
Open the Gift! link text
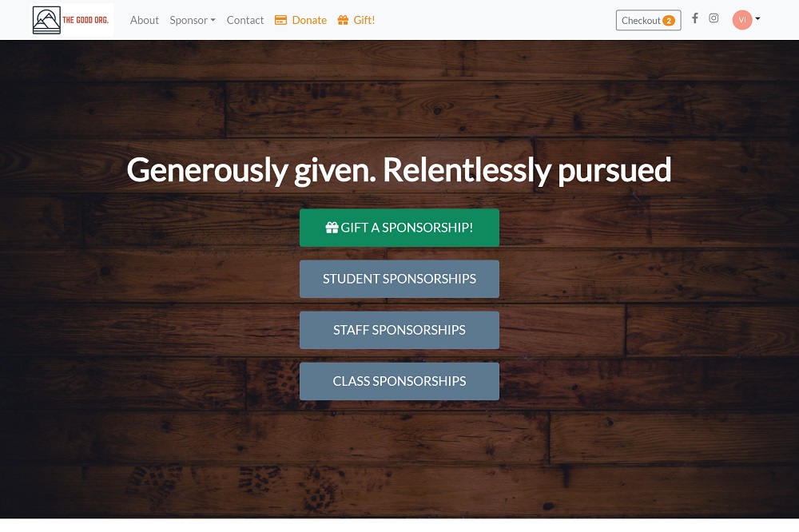coord(364,21)
